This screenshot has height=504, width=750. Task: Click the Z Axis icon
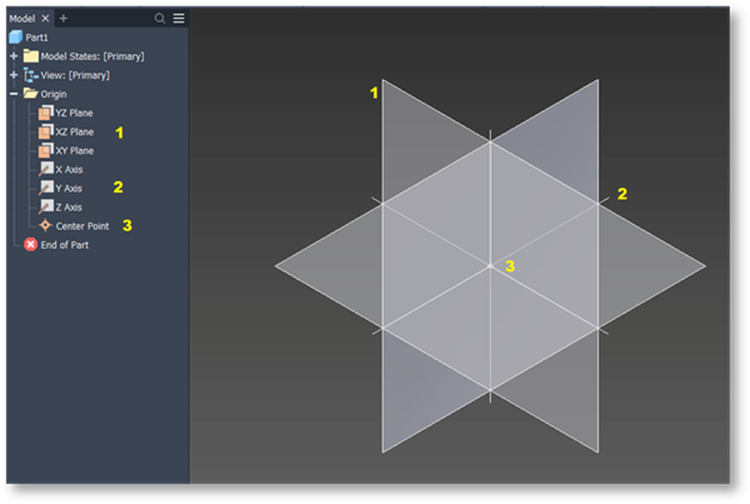tap(46, 207)
